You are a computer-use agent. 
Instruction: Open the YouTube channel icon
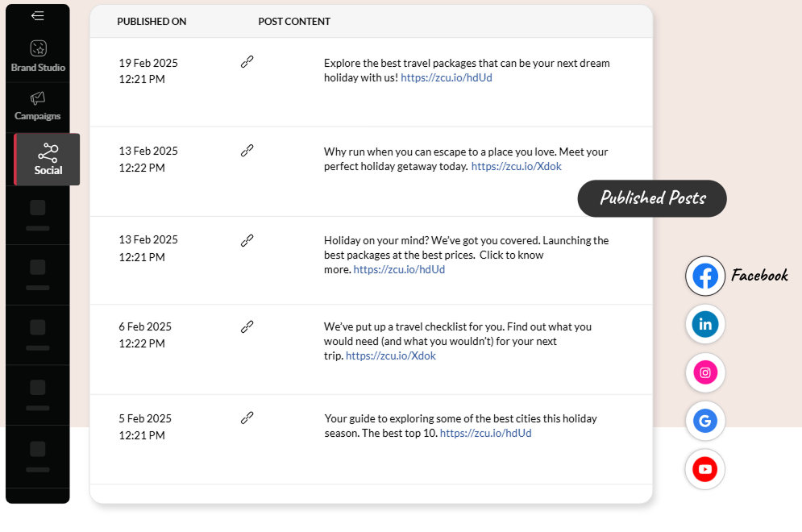pyautogui.click(x=705, y=469)
